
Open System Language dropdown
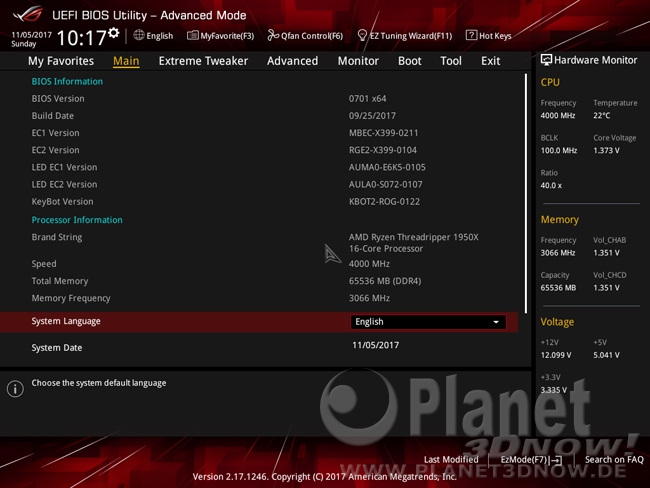(428, 322)
